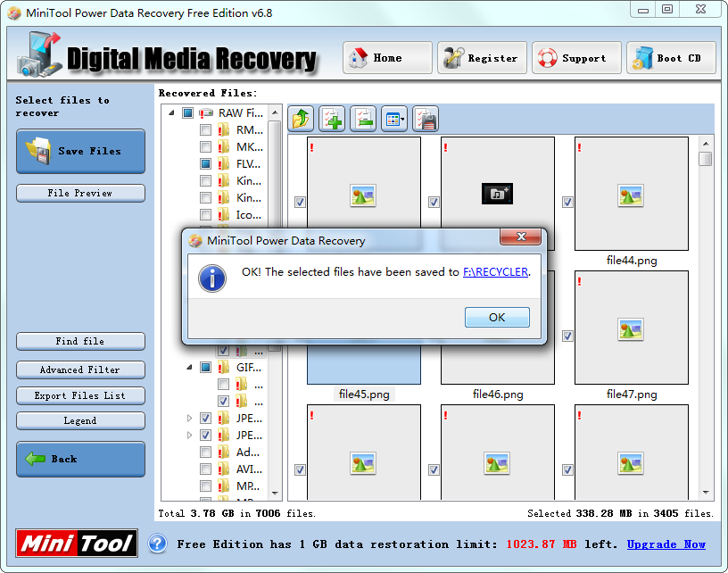Image resolution: width=728 pixels, height=573 pixels.
Task: Click the blue question mark help icon
Action: pyautogui.click(x=157, y=544)
